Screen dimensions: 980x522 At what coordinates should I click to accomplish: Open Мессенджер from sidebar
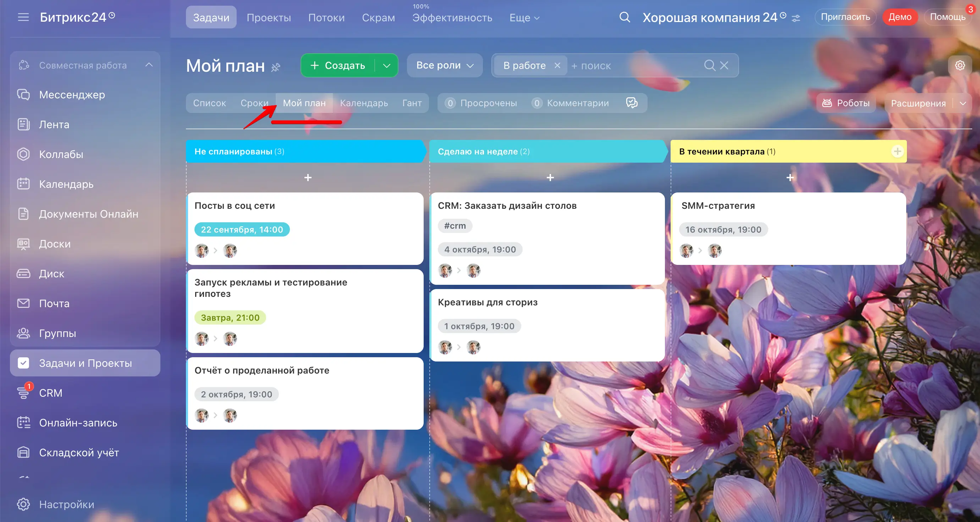(72, 94)
